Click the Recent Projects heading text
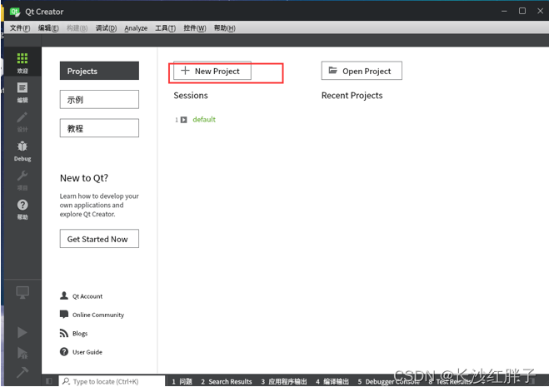Screen dimensions: 549x392 tap(352, 96)
